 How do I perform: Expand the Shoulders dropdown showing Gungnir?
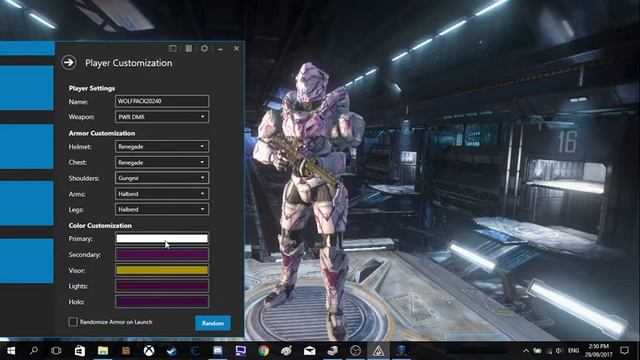tap(162, 178)
